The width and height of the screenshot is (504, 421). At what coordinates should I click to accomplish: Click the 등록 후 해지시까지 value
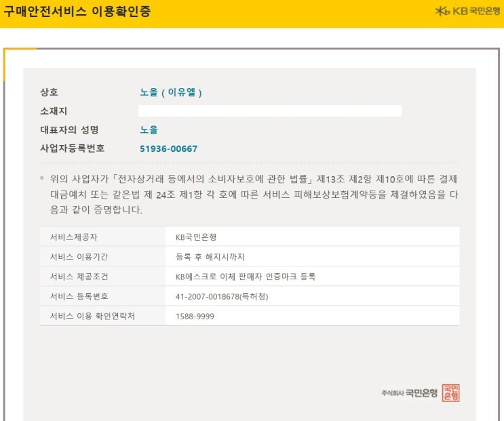210,257
